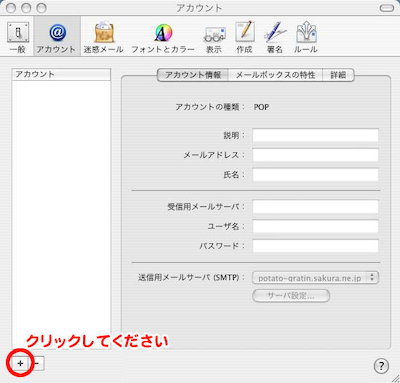Click the 氏名 full name field
Image resolution: width=400 pixels, height=383 pixels.
(x=315, y=175)
